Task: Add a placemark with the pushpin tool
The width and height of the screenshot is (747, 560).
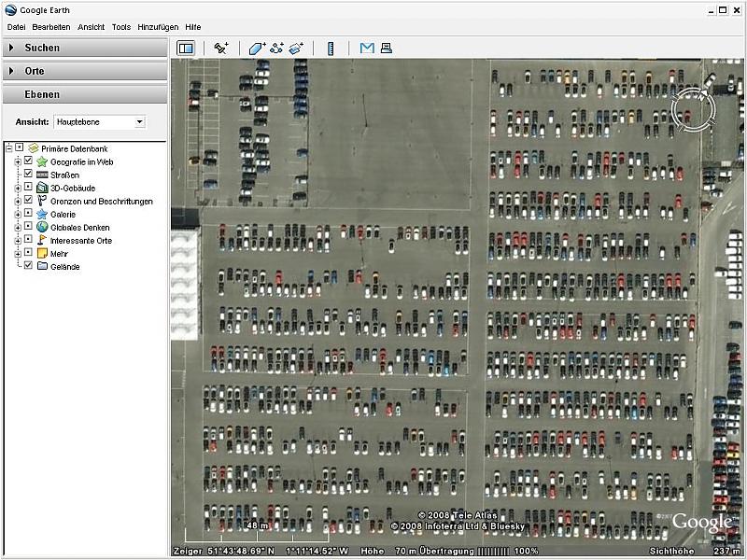Action: [221, 48]
